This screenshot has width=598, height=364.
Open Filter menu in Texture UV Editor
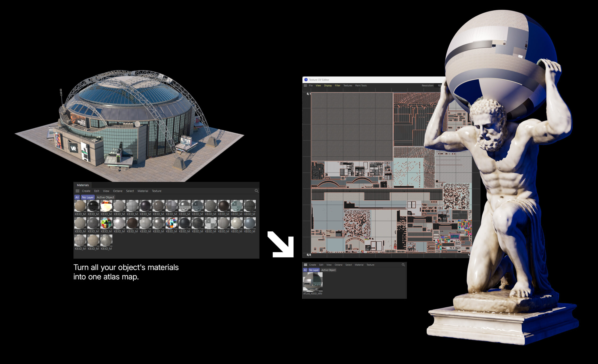pos(338,85)
